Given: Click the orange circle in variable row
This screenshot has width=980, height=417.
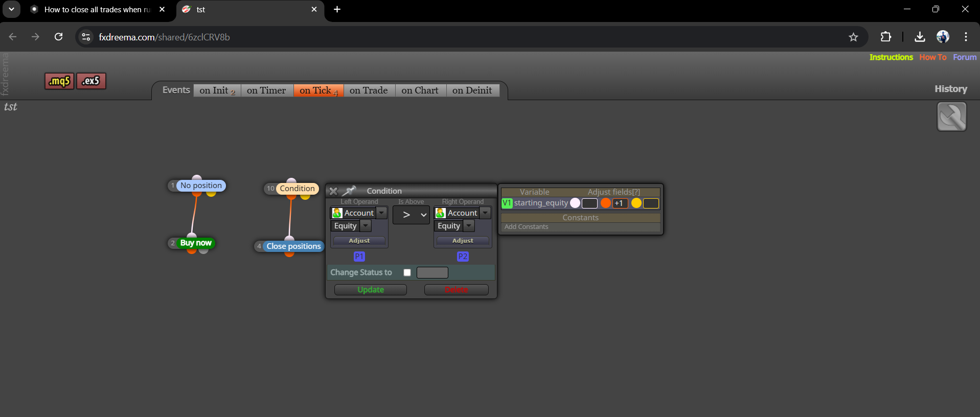Looking at the screenshot, I should tap(606, 203).
